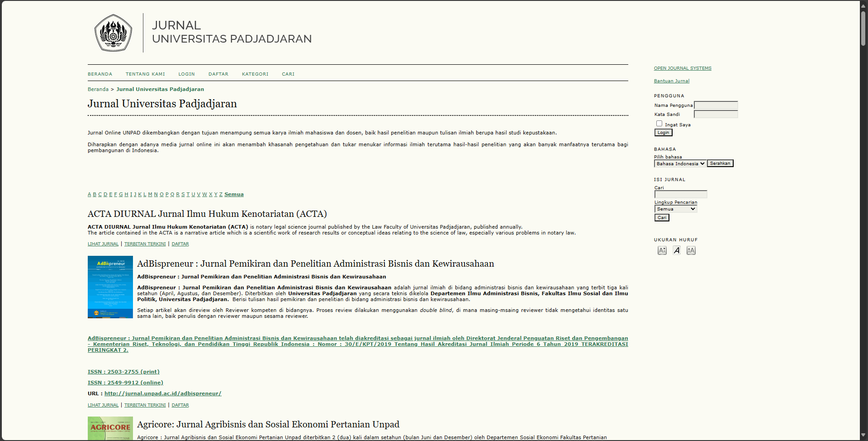This screenshot has height=441, width=868.
Task: Click DAFTAR under AdBispreneur journal
Action: pos(180,405)
